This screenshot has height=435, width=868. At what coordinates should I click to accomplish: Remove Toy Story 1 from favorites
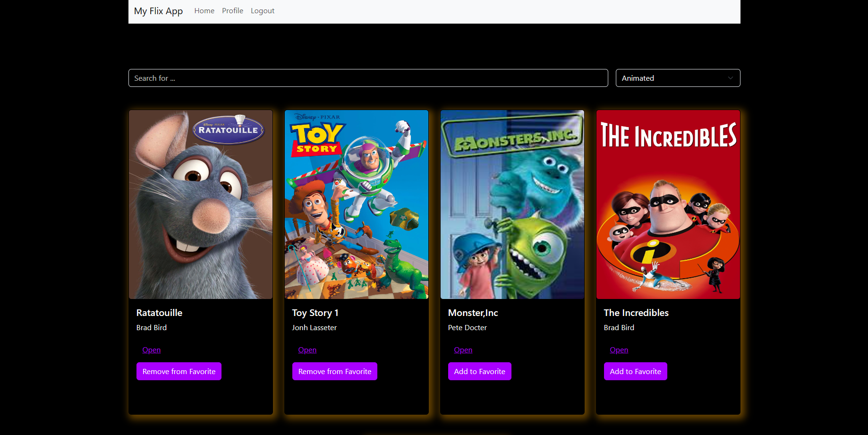click(x=334, y=371)
